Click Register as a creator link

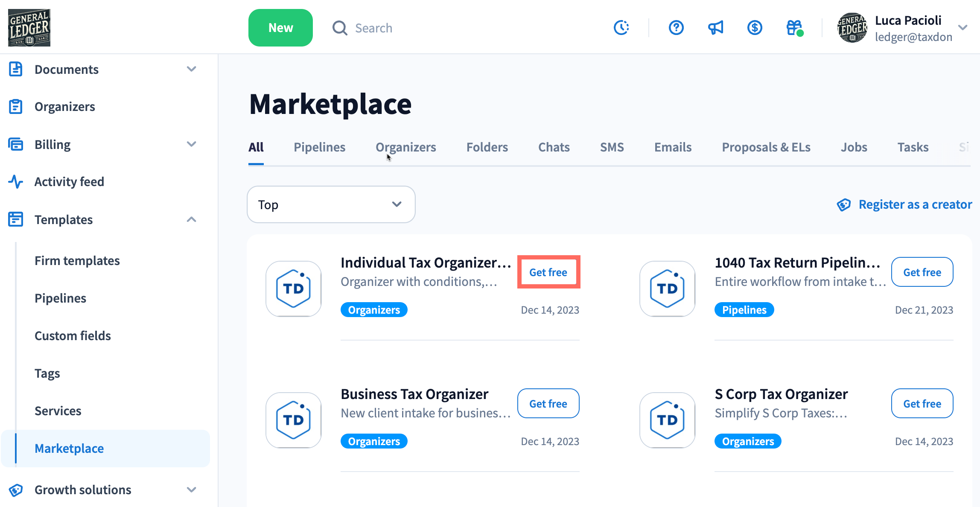(x=915, y=204)
